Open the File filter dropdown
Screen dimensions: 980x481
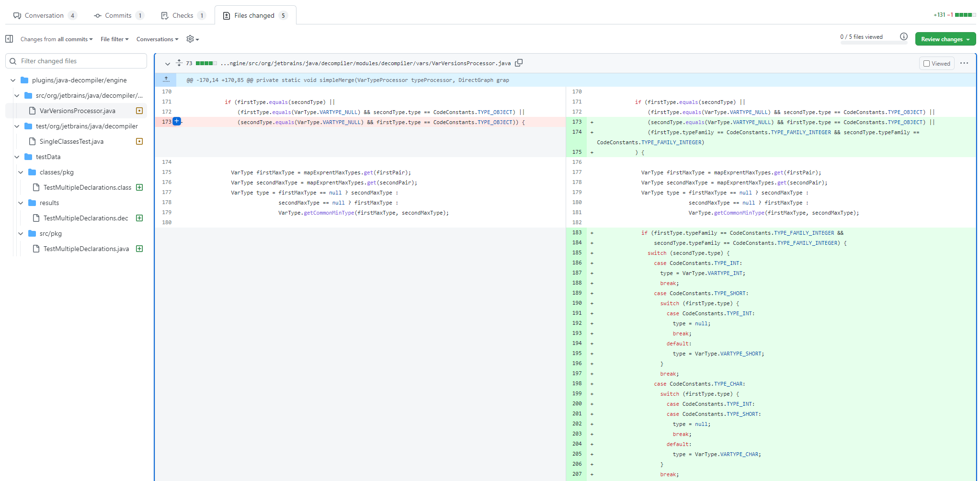point(114,39)
